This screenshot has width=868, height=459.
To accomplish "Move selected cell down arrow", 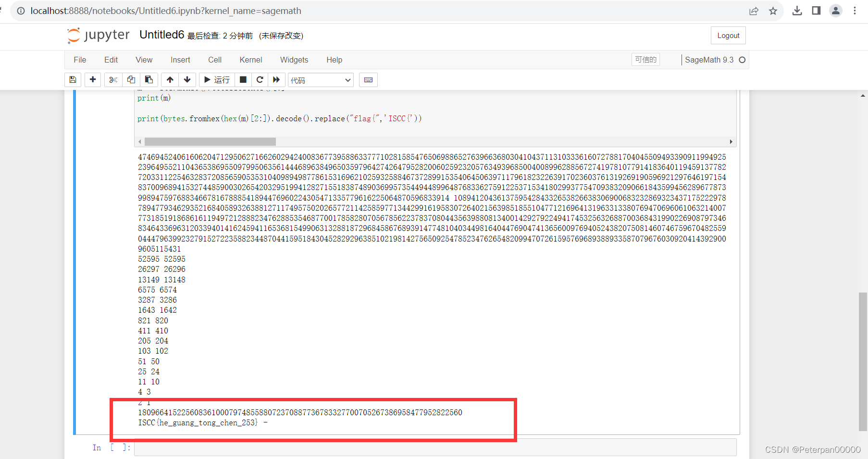I will (187, 80).
